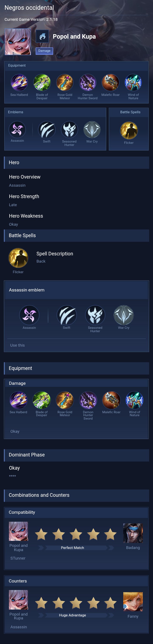153x644 pixels.
Task: Click Malefic Roar icon in top Equipment panel
Action: click(x=110, y=83)
